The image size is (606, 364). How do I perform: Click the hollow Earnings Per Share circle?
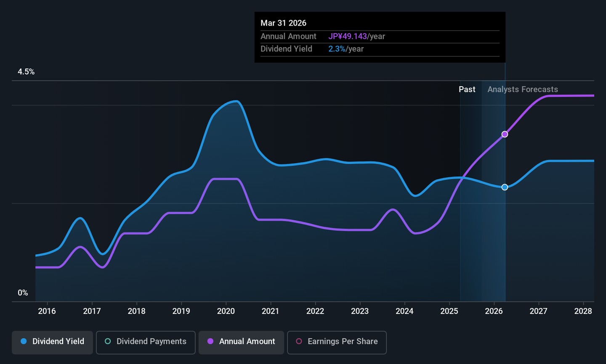coord(299,342)
